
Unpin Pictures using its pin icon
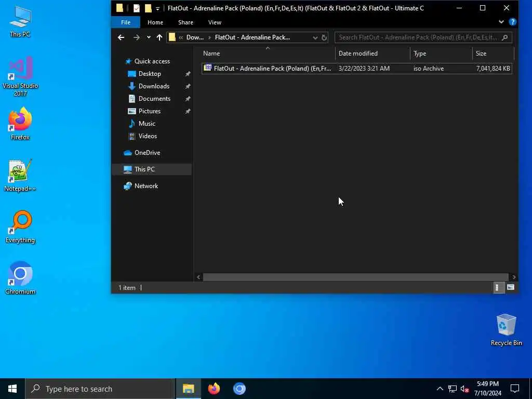[188, 111]
